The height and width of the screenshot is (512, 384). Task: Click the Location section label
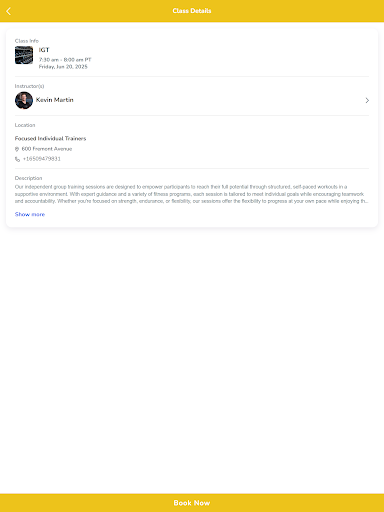coord(25,125)
